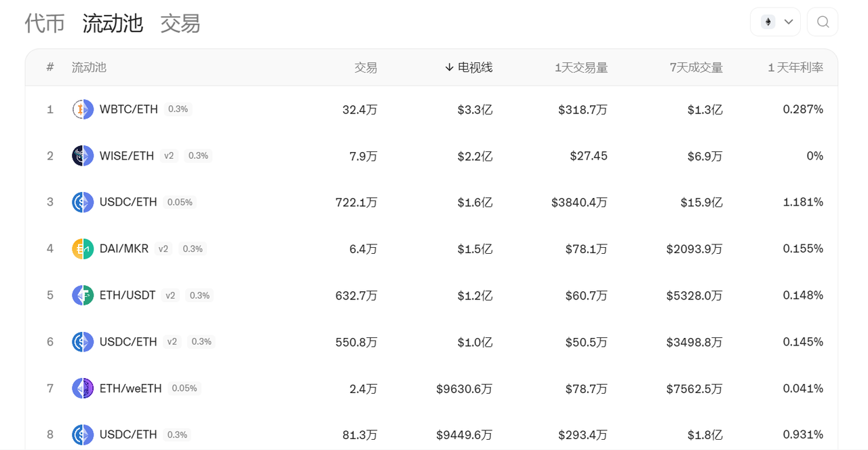Image resolution: width=868 pixels, height=450 pixels.
Task: Click the ETH/USDT row 1.2亿 value
Action: point(475,295)
